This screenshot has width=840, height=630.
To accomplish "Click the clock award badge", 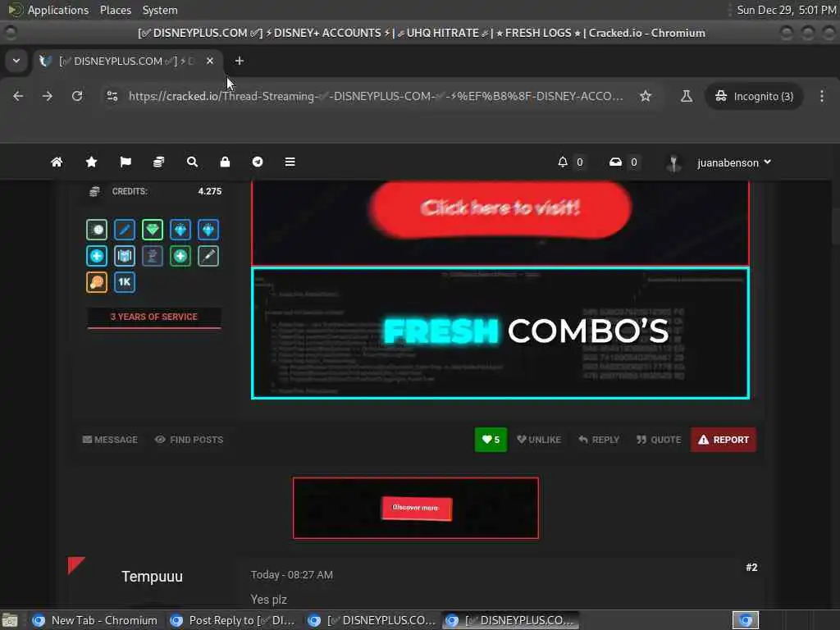I will (x=97, y=230).
